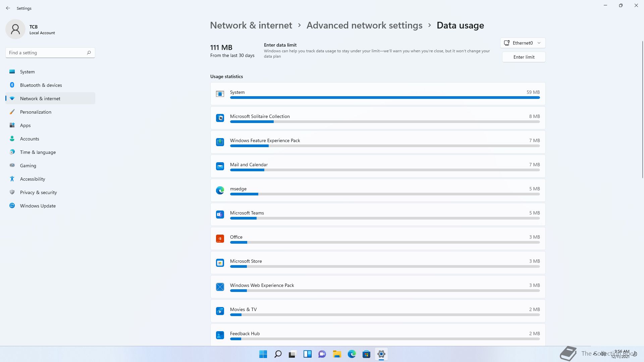Open taskbar Search
The height and width of the screenshot is (362, 644).
278,354
